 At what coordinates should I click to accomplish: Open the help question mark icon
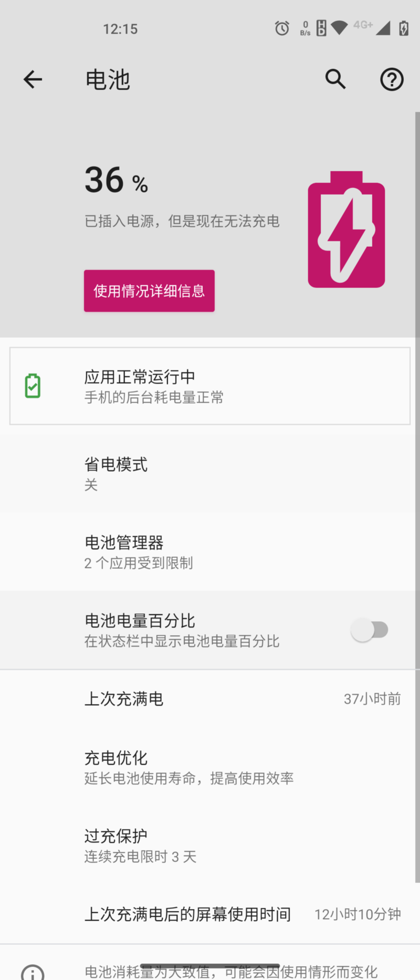[x=392, y=79]
